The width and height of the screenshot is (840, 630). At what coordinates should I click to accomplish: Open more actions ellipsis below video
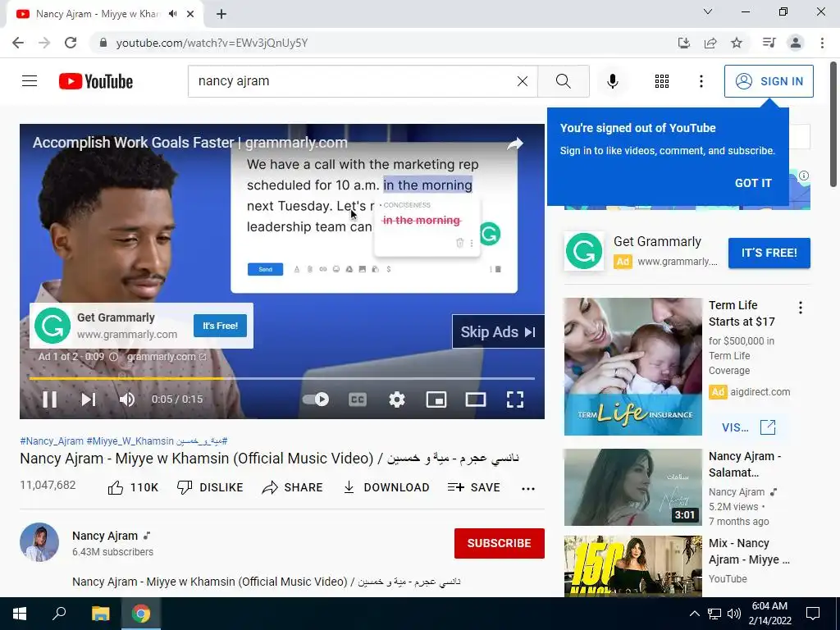pyautogui.click(x=528, y=488)
